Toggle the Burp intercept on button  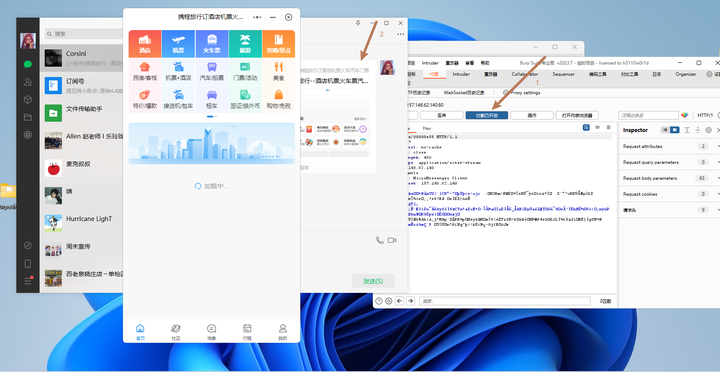pyautogui.click(x=487, y=115)
